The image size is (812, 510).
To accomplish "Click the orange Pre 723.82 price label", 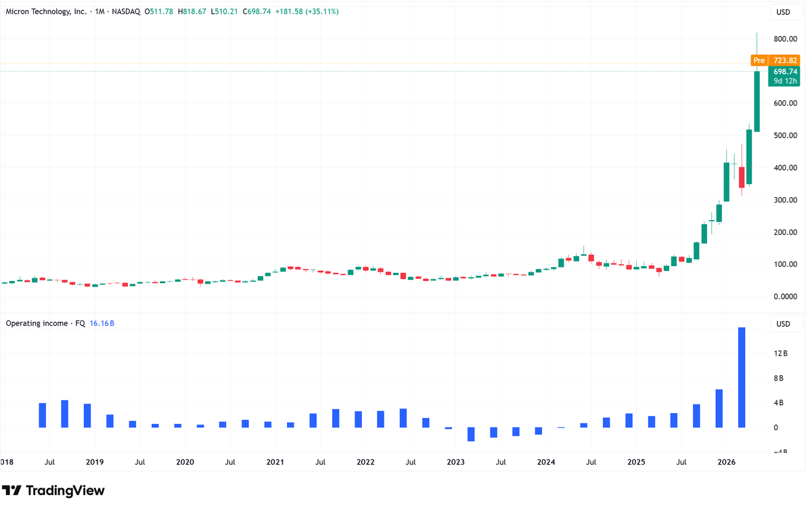I will 775,60.
